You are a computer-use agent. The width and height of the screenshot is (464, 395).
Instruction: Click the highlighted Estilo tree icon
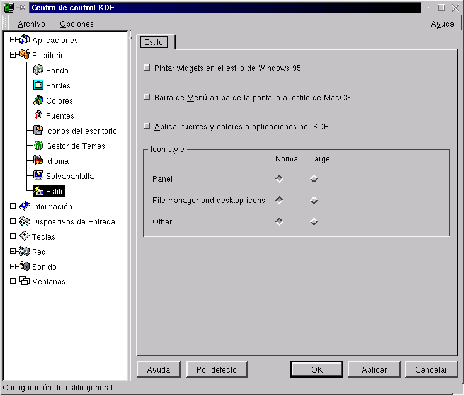(38, 191)
